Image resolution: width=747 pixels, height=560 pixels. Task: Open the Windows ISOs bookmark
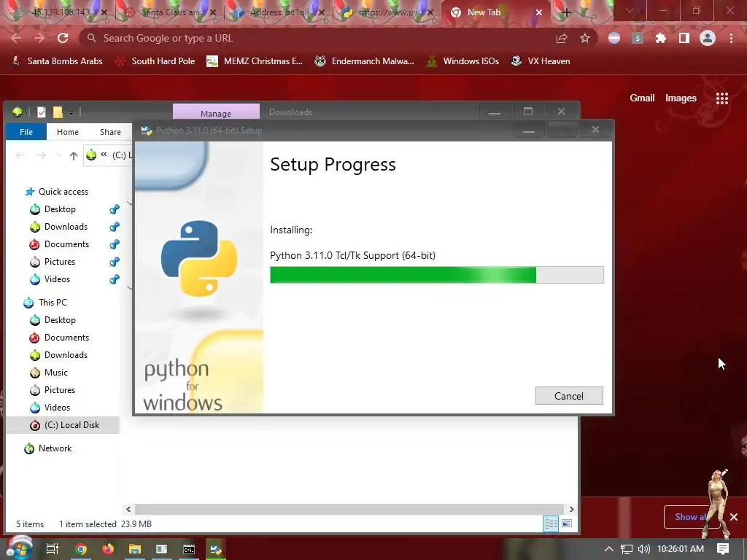coord(463,61)
